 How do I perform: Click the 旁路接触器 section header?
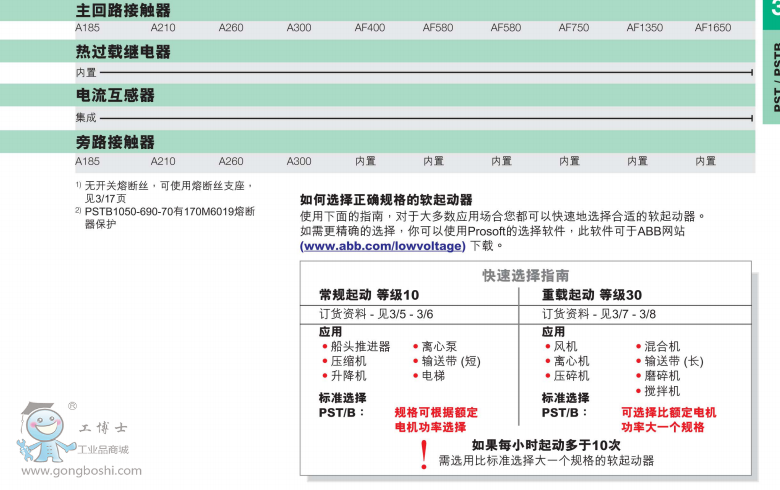pos(115,142)
